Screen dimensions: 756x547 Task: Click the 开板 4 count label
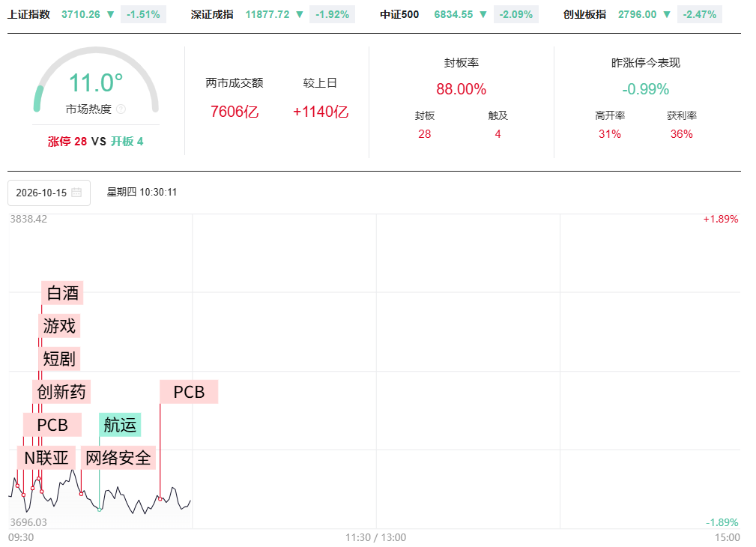tap(127, 142)
